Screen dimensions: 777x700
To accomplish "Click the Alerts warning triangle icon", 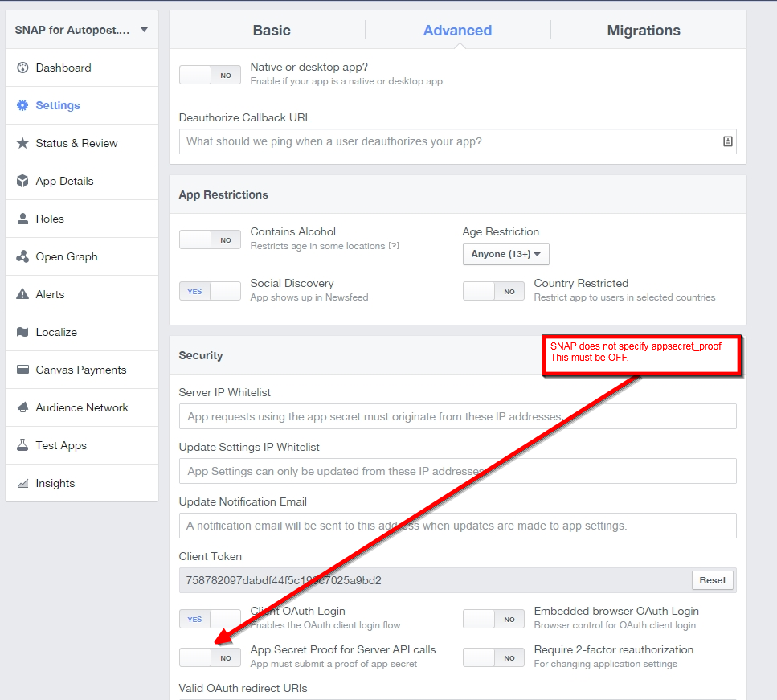I will (x=22, y=294).
